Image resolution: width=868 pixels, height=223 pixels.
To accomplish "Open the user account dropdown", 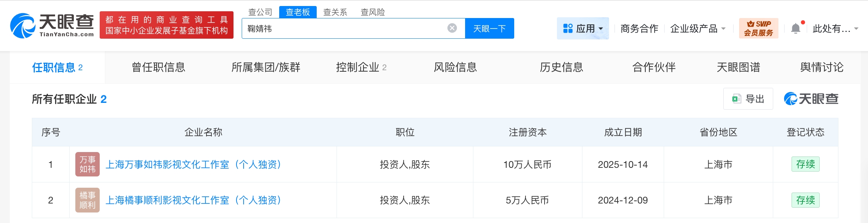I will 835,29.
